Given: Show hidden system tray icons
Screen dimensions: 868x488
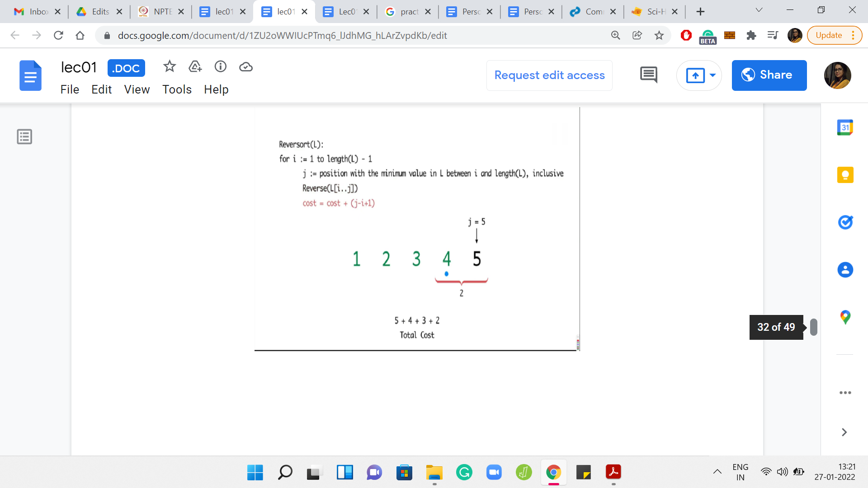Looking at the screenshot, I should (717, 472).
